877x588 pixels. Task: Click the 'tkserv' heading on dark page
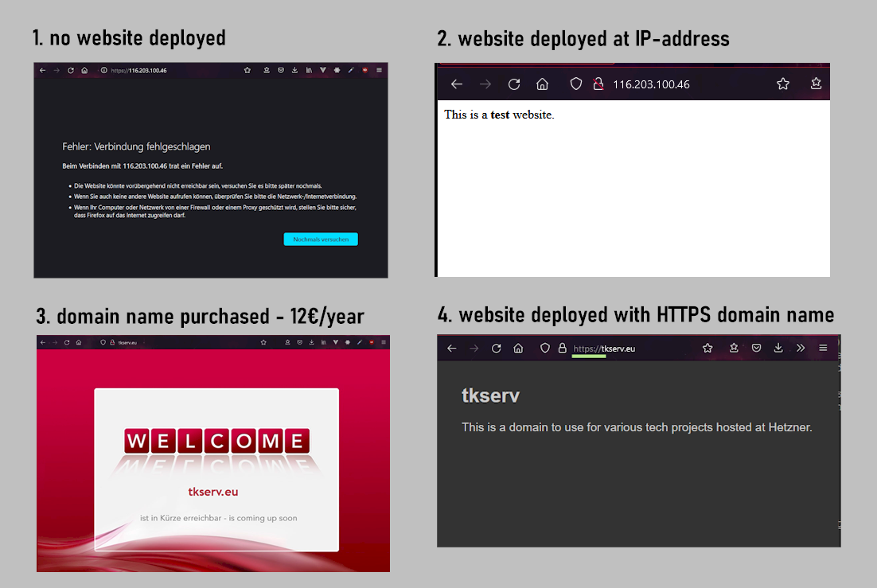coord(490,396)
